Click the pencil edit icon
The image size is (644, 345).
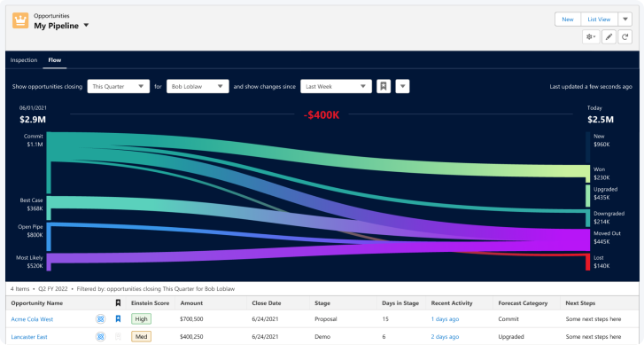tap(609, 37)
